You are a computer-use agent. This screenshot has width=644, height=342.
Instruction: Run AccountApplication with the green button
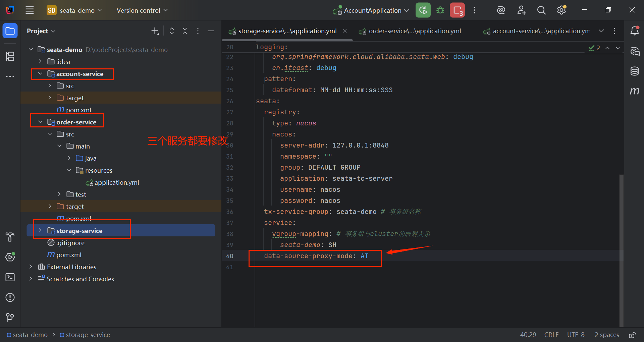(x=423, y=10)
